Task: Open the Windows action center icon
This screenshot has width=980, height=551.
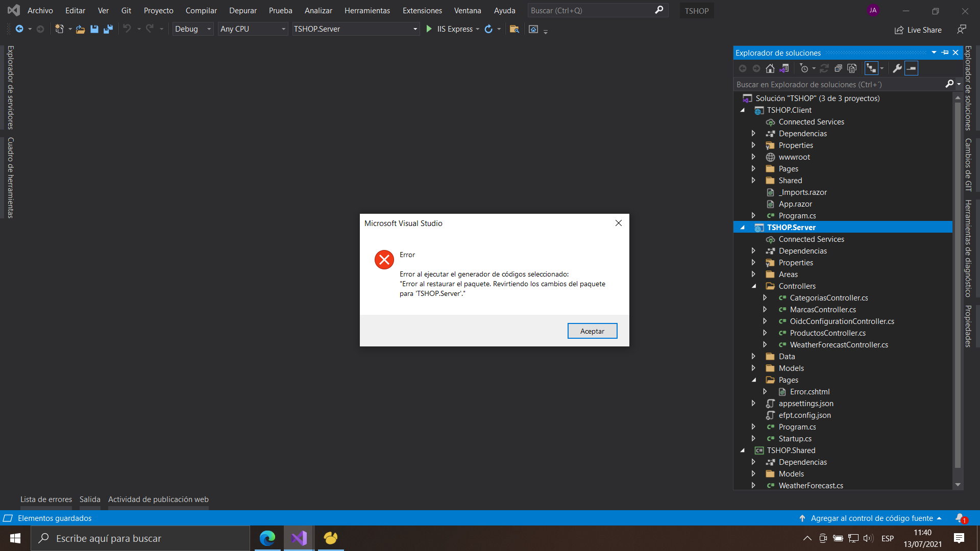Action: [x=959, y=538]
